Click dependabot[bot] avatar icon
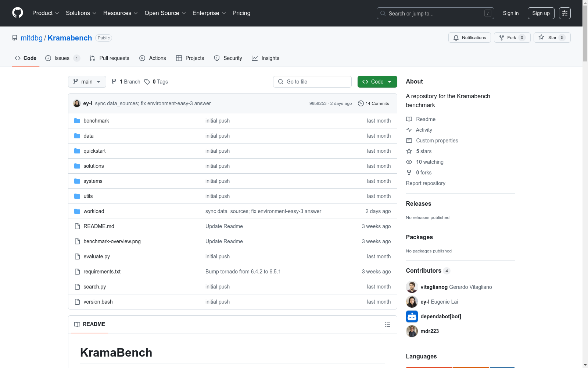The image size is (588, 368). [x=412, y=316]
